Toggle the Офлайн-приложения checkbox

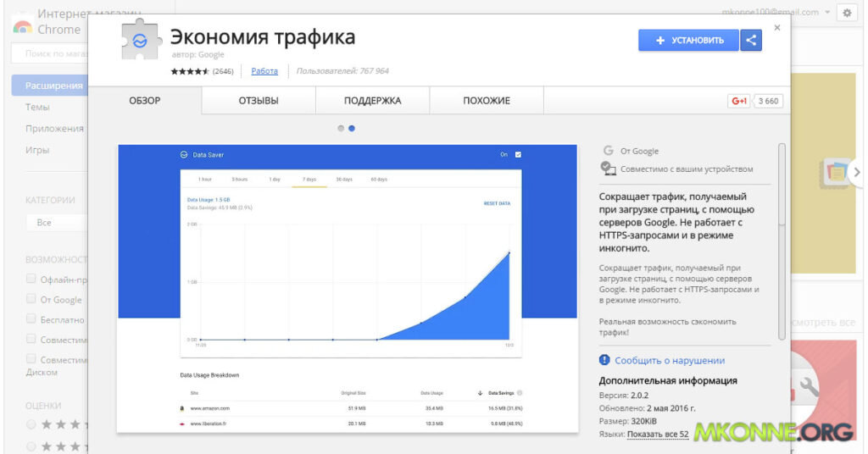tap(31, 279)
